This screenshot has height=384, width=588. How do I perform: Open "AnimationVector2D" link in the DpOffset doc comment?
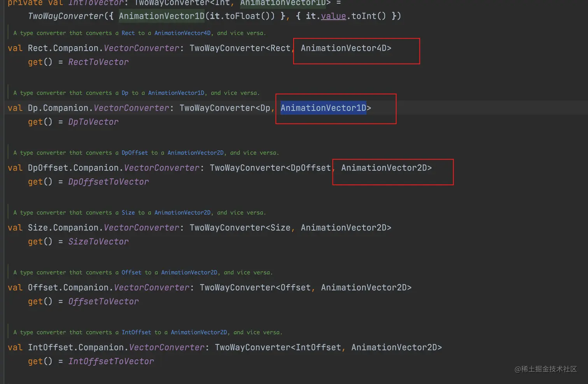coord(196,153)
